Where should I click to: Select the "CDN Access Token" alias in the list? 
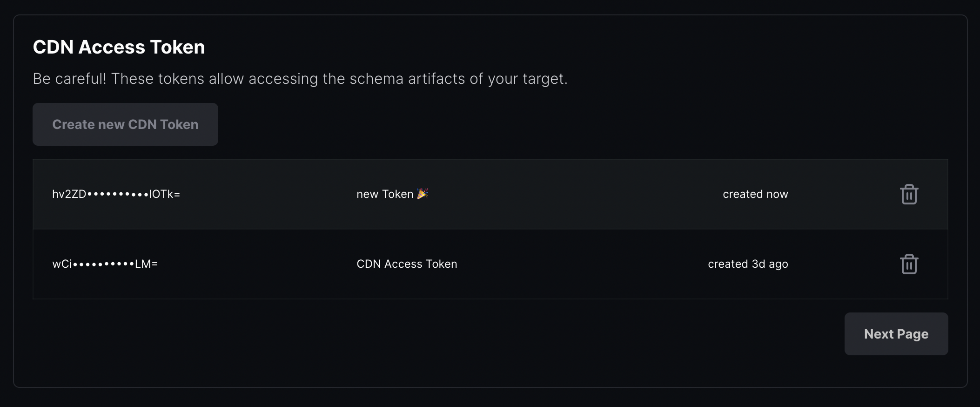point(407,264)
